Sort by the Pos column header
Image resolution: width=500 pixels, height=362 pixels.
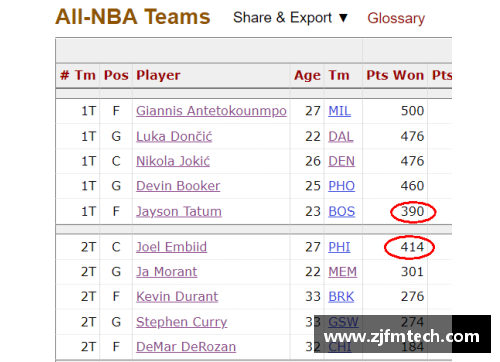(116, 75)
